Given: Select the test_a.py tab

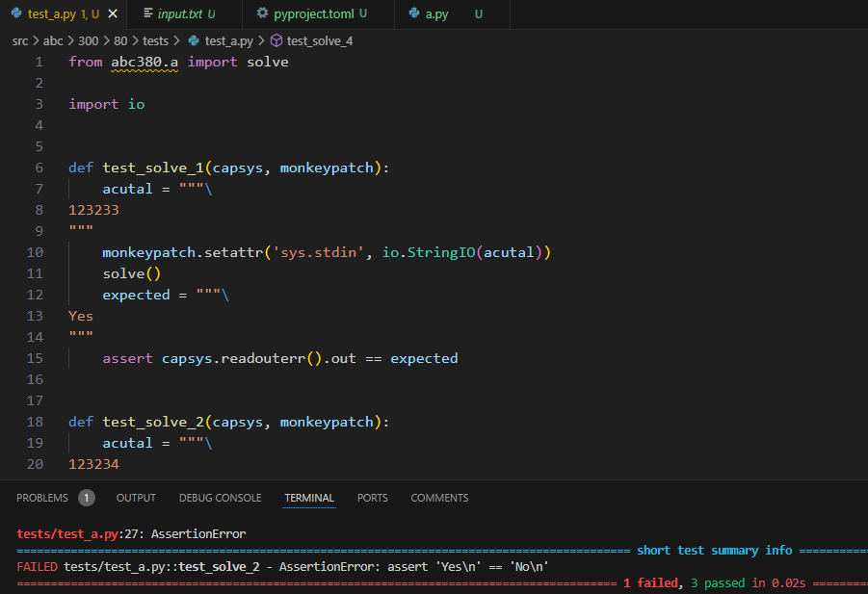Looking at the screenshot, I should [64, 13].
